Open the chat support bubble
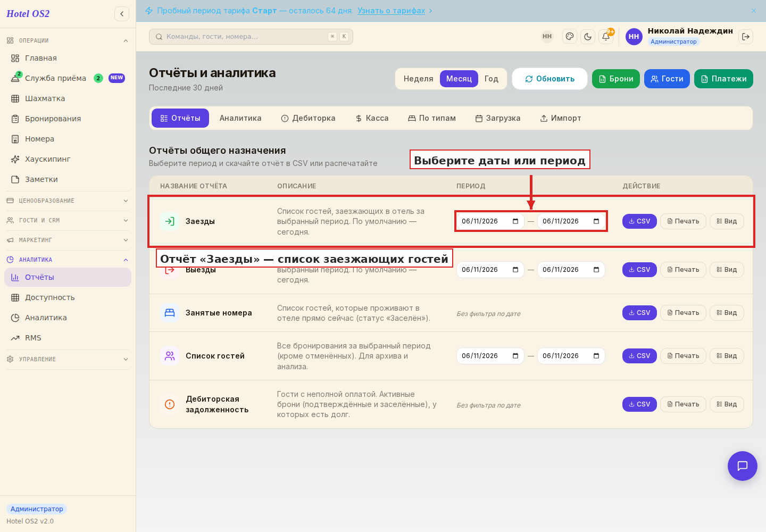Viewport: 766px width, 532px height. [x=743, y=466]
